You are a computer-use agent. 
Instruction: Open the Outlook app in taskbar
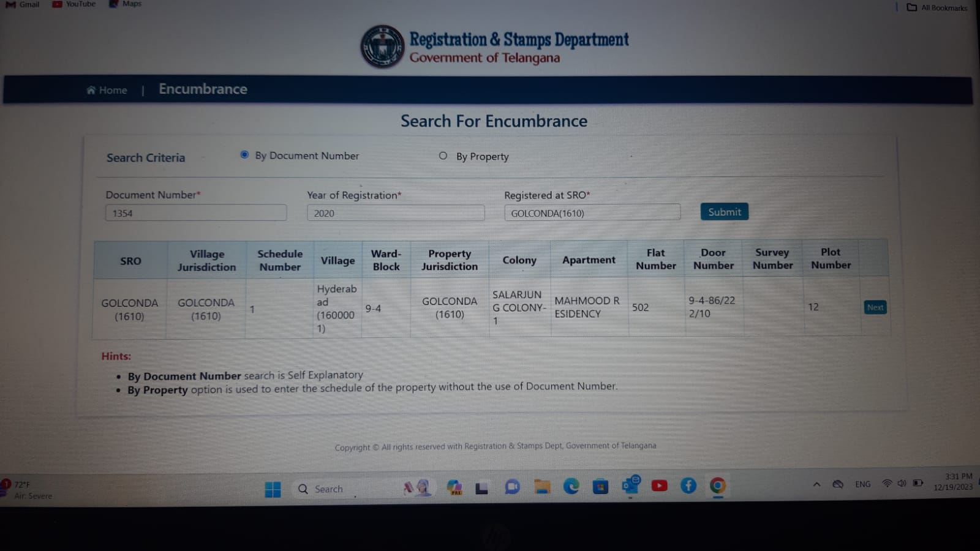coord(630,485)
